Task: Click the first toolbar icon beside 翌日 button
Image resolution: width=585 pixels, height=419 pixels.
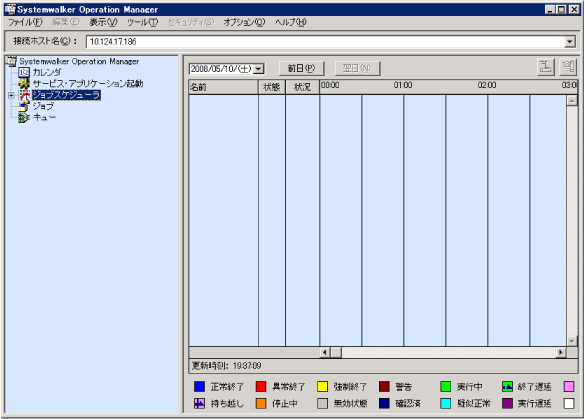Action: coord(546,68)
